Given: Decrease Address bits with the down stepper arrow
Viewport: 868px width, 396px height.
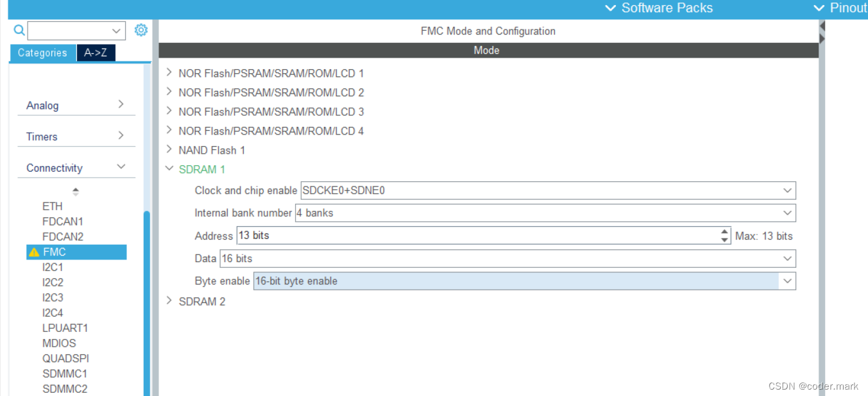Looking at the screenshot, I should pyautogui.click(x=724, y=239).
